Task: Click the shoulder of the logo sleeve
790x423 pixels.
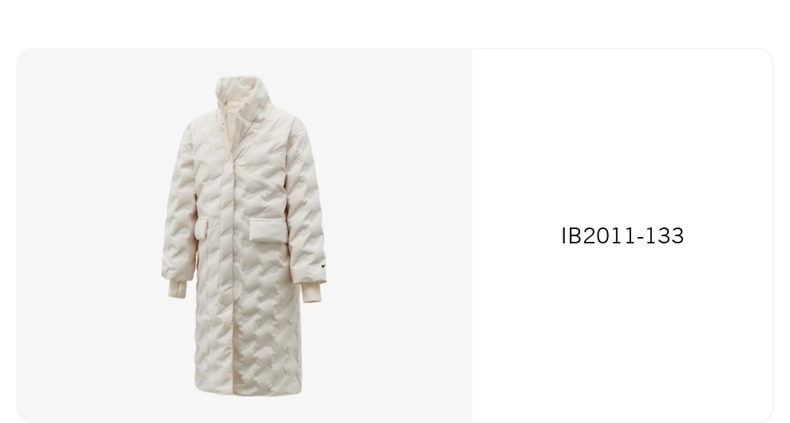Action: point(294,127)
